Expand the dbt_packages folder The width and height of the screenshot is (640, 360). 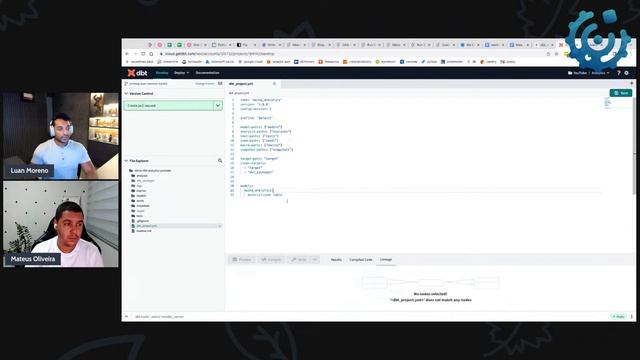(x=143, y=180)
